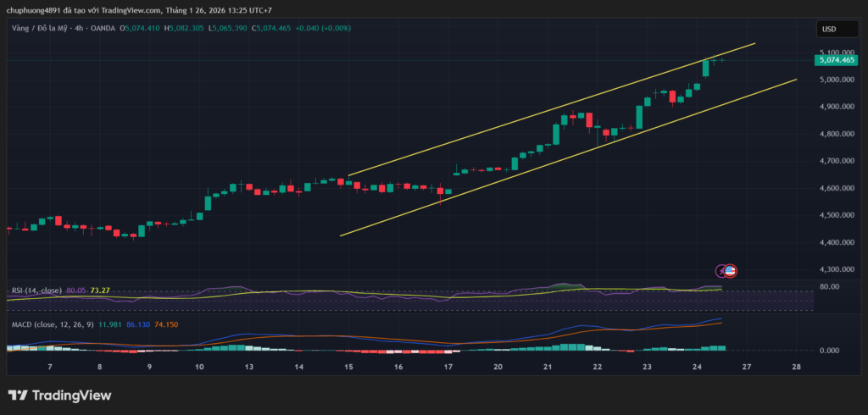Screen dimensions: 868x415
Task: Click the 20 date on time axis
Action: click(x=498, y=367)
